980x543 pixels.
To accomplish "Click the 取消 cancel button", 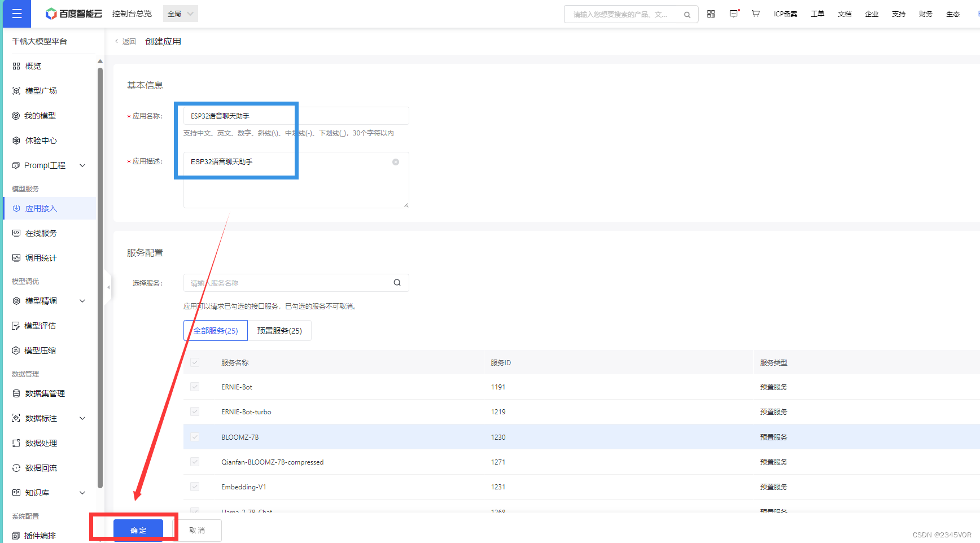I will 197,531.
